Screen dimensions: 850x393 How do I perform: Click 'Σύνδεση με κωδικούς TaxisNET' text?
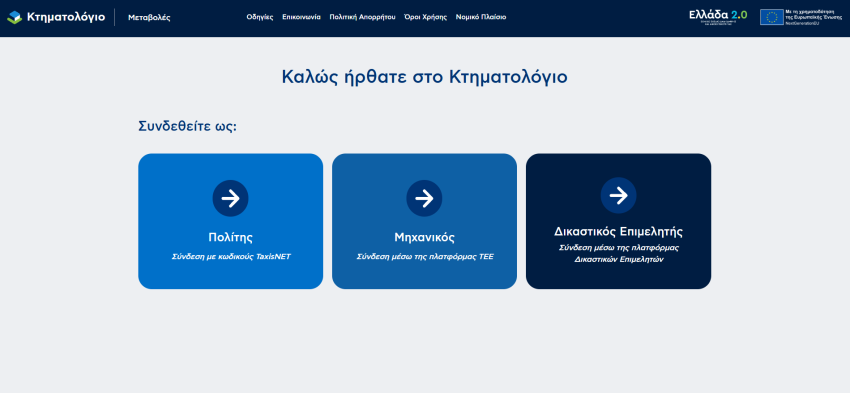(x=231, y=256)
